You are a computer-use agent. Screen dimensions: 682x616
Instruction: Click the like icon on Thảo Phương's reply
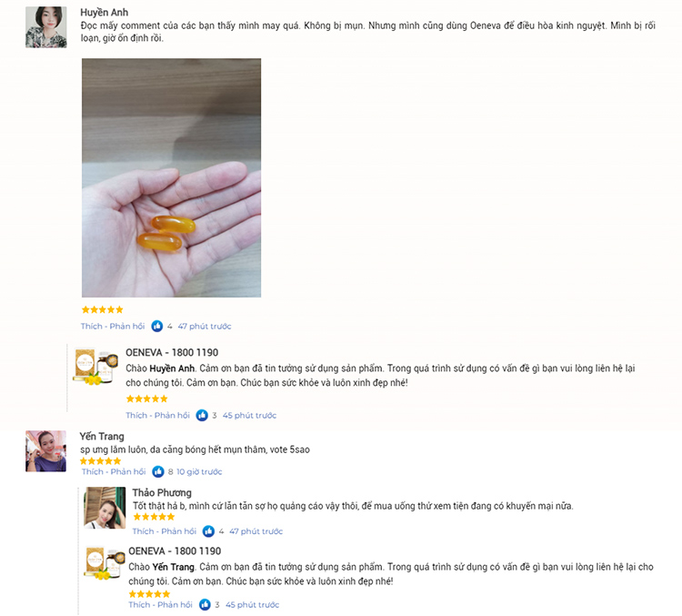coord(208,531)
